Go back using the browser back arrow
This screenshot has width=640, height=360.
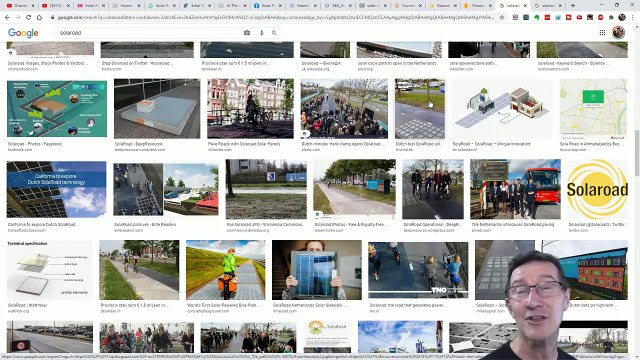point(7,18)
